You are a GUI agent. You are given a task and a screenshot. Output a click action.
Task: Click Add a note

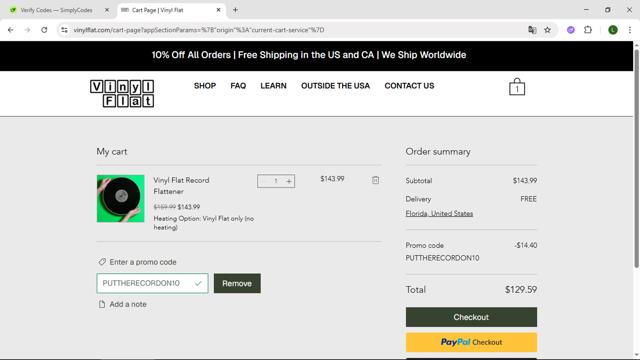point(122,304)
